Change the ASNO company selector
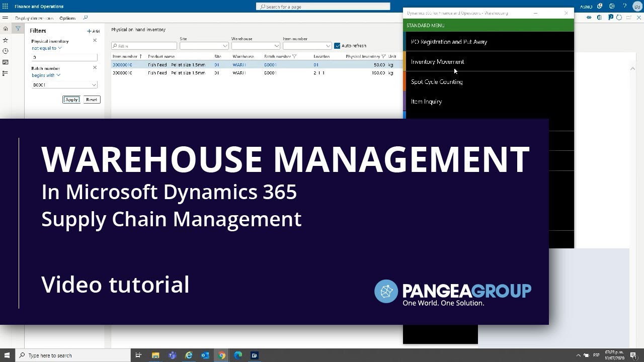644x362 pixels. [x=586, y=7]
